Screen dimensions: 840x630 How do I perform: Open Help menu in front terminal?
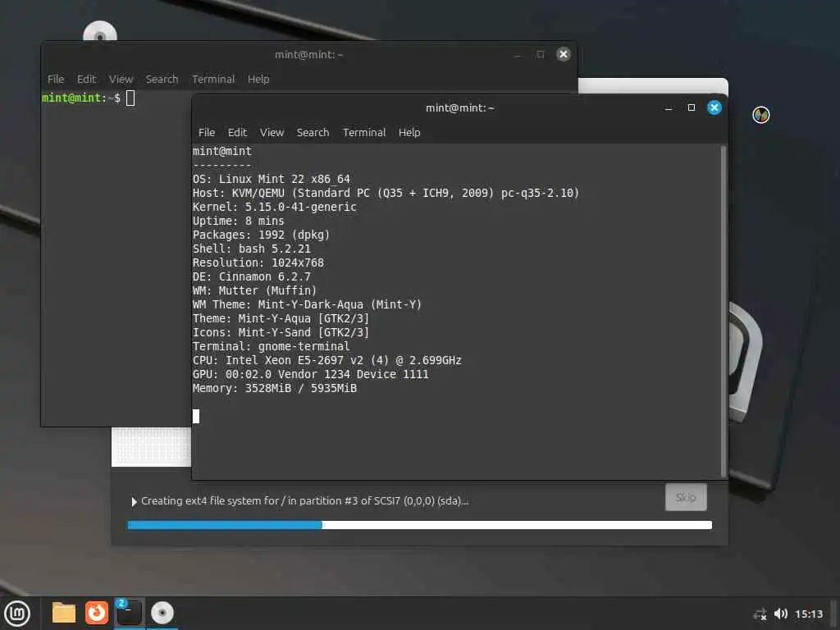click(409, 132)
